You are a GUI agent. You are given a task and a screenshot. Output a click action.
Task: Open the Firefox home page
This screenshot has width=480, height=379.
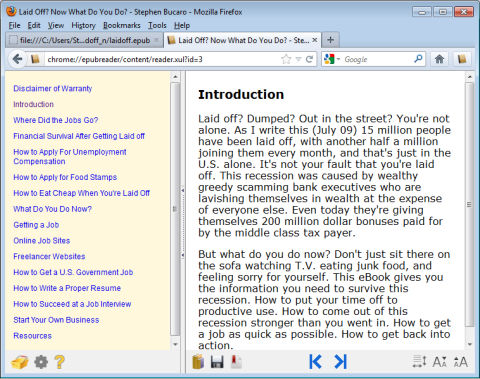pyautogui.click(x=439, y=59)
